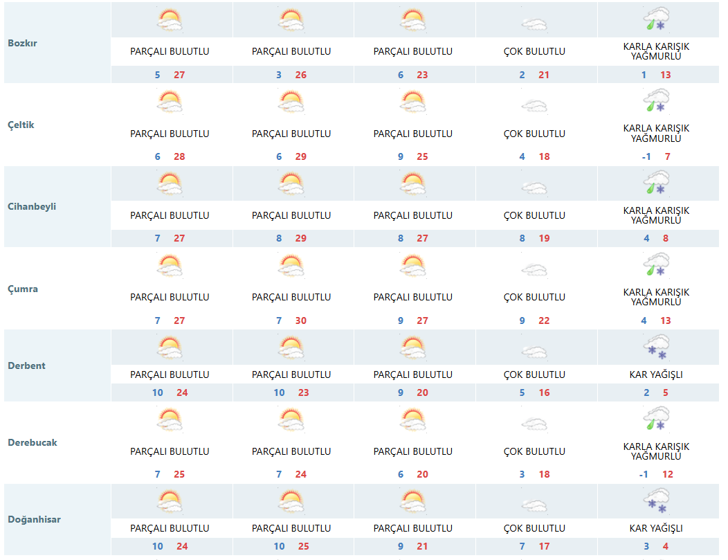Click the snow icon in Derbent row
The width and height of the screenshot is (728, 560).
656,347
